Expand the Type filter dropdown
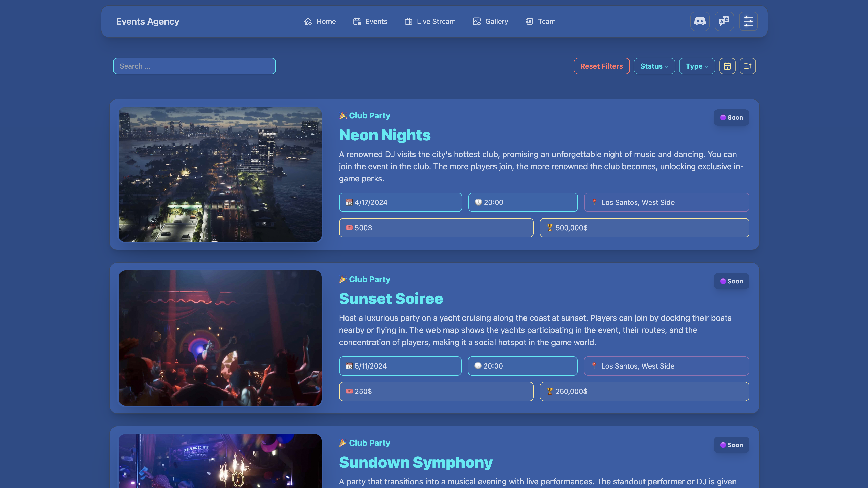The height and width of the screenshot is (488, 868). 696,66
